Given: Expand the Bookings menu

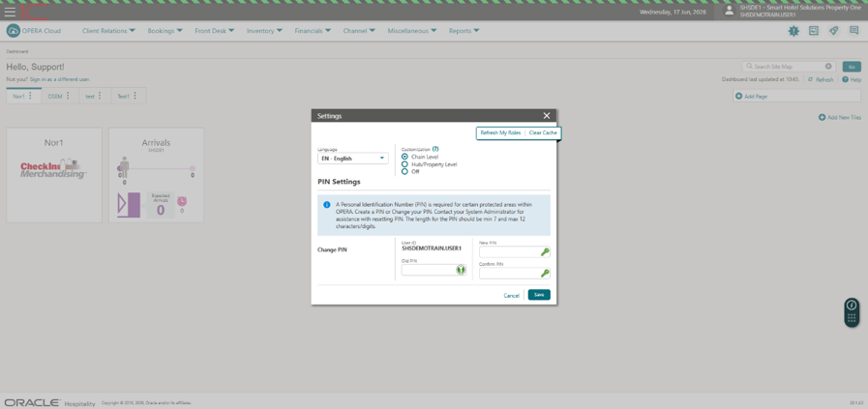Looking at the screenshot, I should pos(165,31).
